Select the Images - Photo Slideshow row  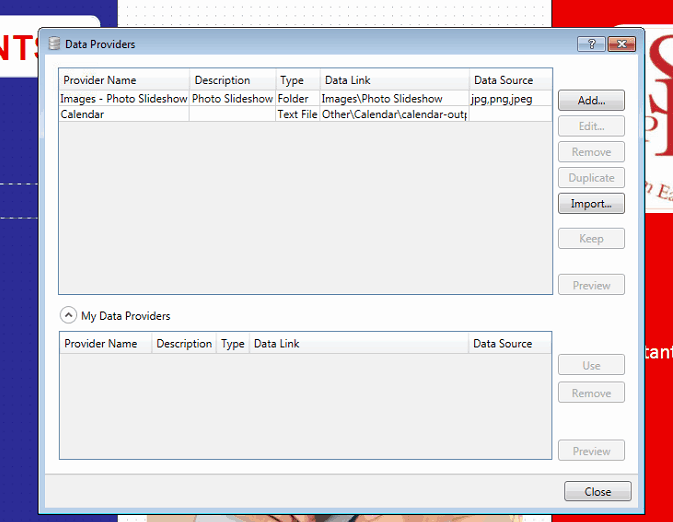[123, 99]
